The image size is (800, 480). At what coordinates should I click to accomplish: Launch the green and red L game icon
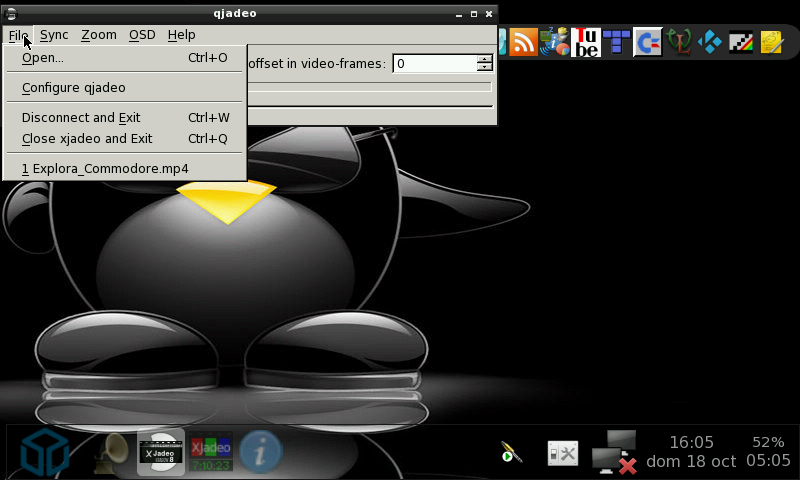pyautogui.click(x=679, y=42)
